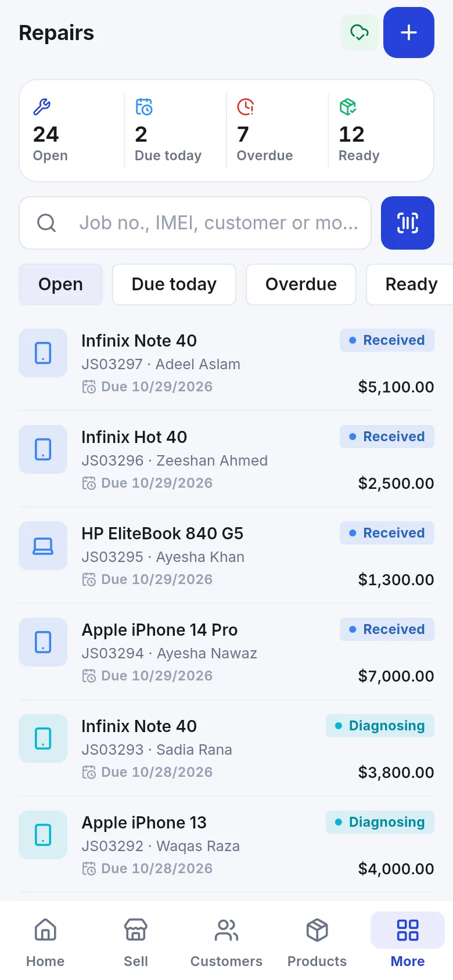Image resolution: width=453 pixels, height=980 pixels.
Task: Select the wrench Open stat icon
Action: tap(42, 107)
